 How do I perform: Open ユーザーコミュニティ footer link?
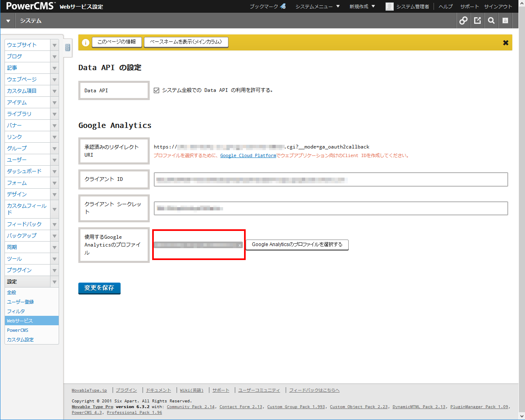click(259, 390)
